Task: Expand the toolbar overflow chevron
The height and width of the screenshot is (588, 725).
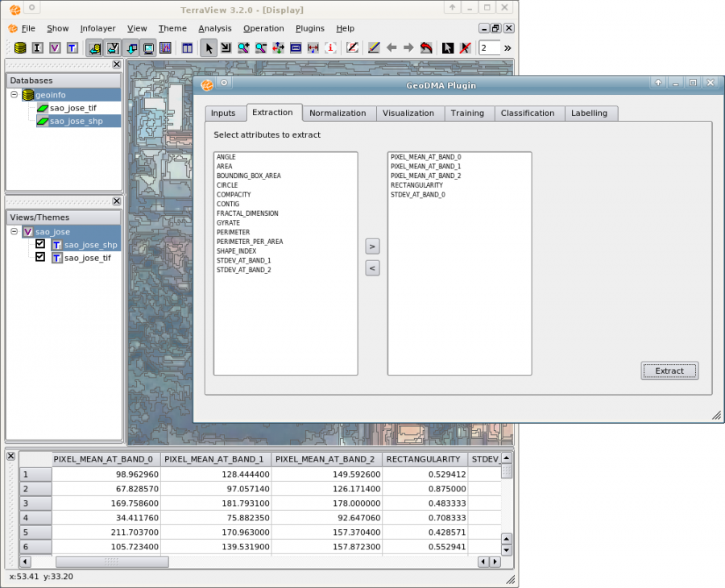Action: (507, 48)
